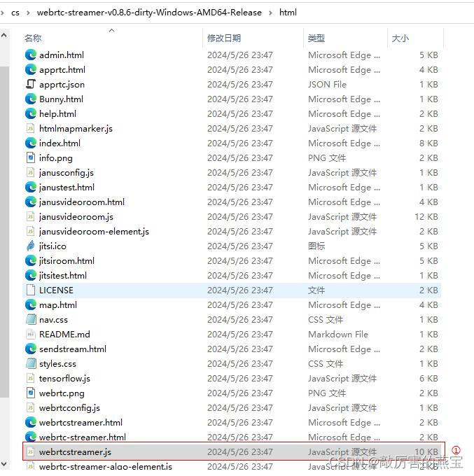474x476 pixels.
Task: Click the janustest.html Edge file icon
Action: coord(31,187)
